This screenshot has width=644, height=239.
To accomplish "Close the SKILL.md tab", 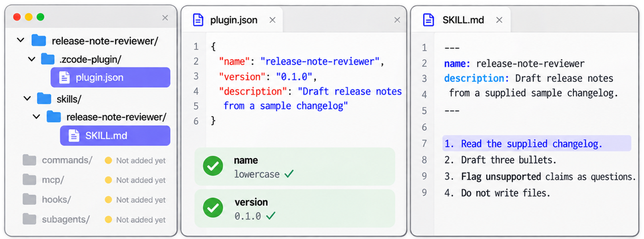I will tap(499, 20).
